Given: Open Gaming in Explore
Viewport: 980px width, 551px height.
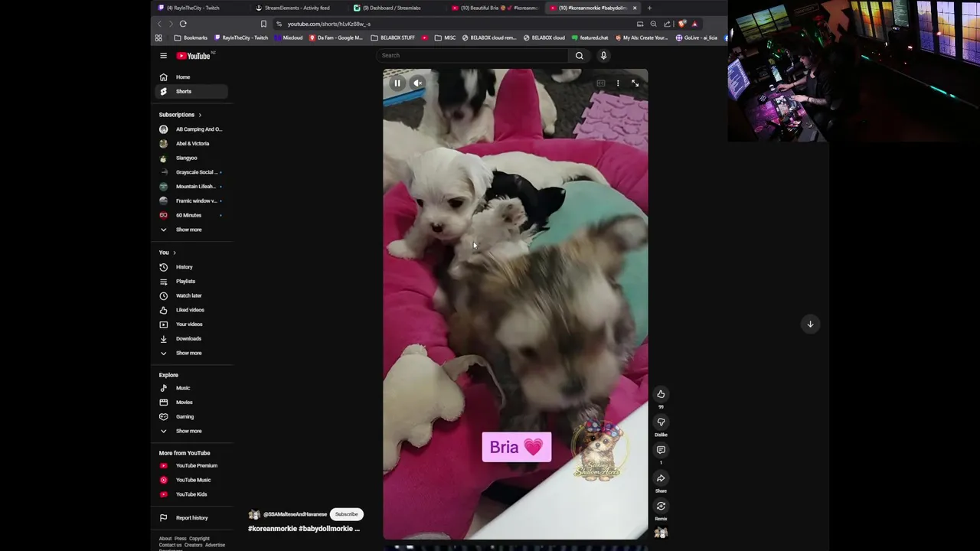Looking at the screenshot, I should (191, 416).
